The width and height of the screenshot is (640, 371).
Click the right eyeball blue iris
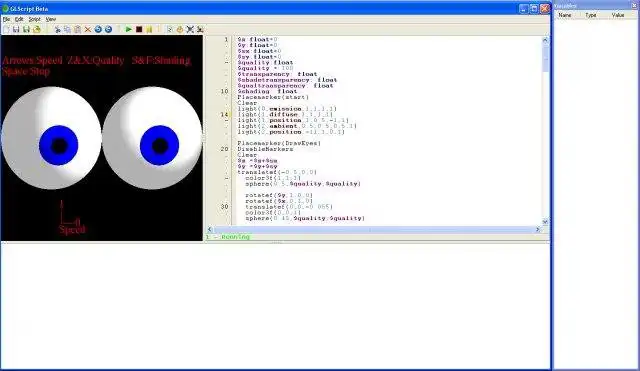(160, 145)
